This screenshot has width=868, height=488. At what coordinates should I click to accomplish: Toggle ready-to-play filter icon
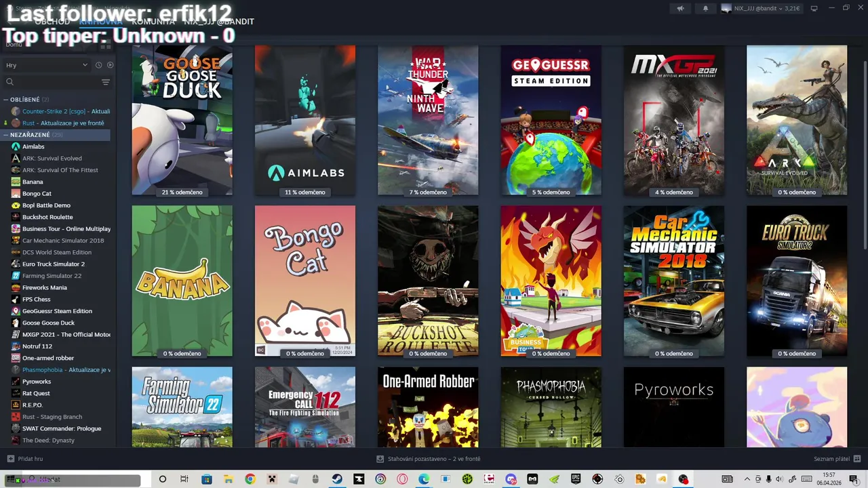click(110, 65)
